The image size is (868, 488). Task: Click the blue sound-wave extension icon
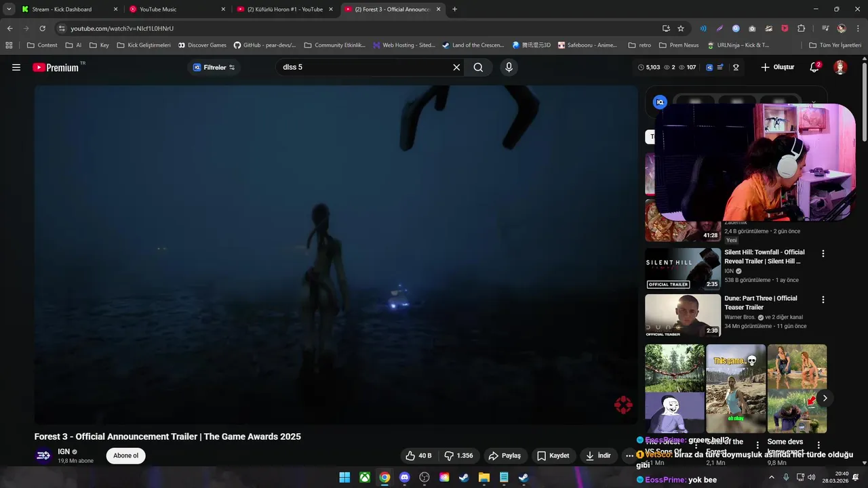(703, 28)
